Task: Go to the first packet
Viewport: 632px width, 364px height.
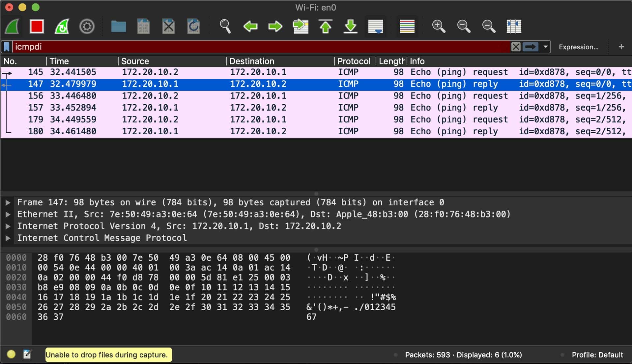Action: (326, 26)
